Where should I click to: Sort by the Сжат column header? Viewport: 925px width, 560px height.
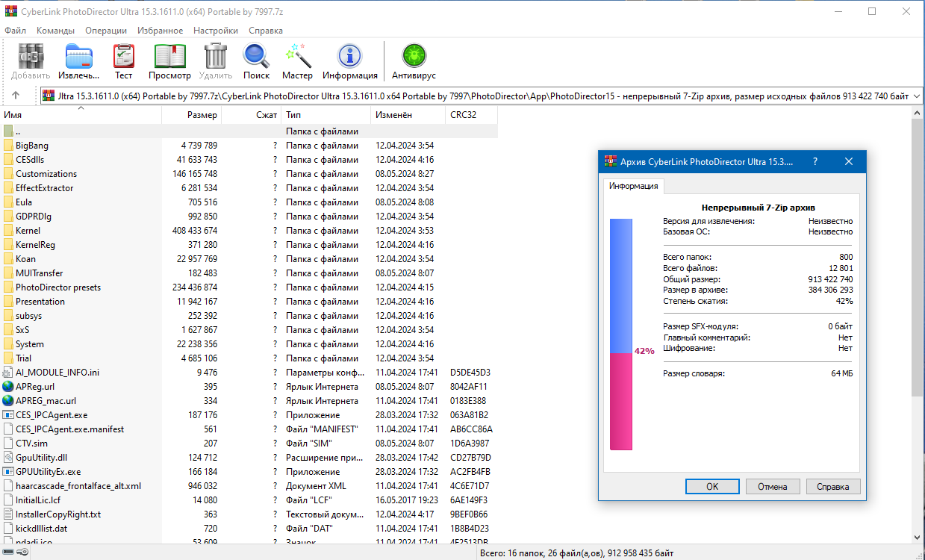pyautogui.click(x=252, y=115)
